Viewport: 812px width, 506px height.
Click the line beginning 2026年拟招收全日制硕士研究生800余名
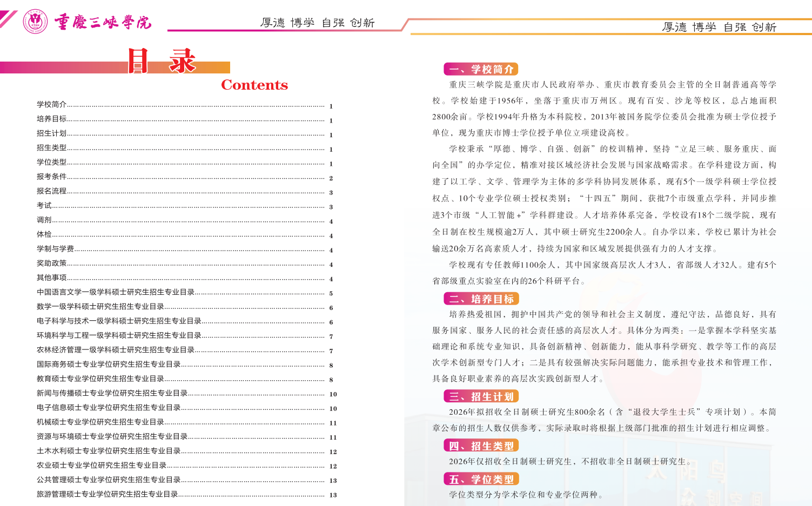click(x=613, y=412)
